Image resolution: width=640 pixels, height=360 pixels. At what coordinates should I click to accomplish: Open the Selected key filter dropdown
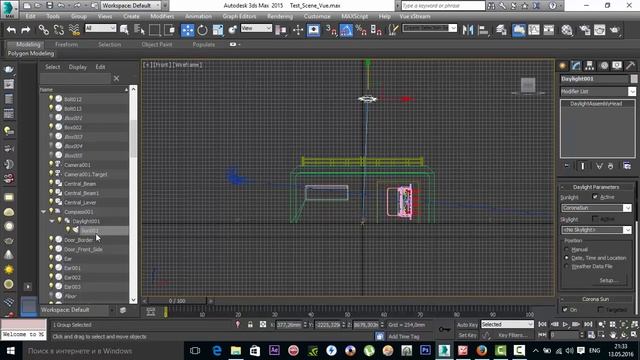point(507,324)
